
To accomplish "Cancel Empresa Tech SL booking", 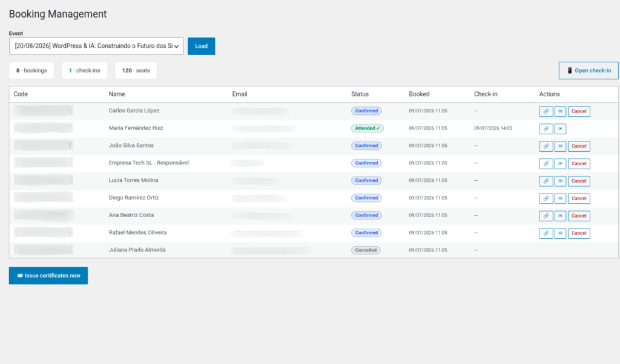I will [x=579, y=163].
